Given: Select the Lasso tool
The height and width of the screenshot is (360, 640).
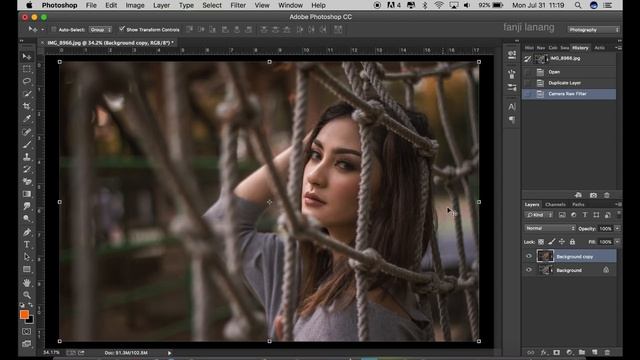Looking at the screenshot, I should pos(27,81).
